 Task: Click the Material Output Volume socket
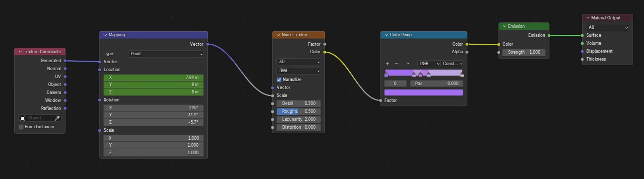click(x=582, y=43)
